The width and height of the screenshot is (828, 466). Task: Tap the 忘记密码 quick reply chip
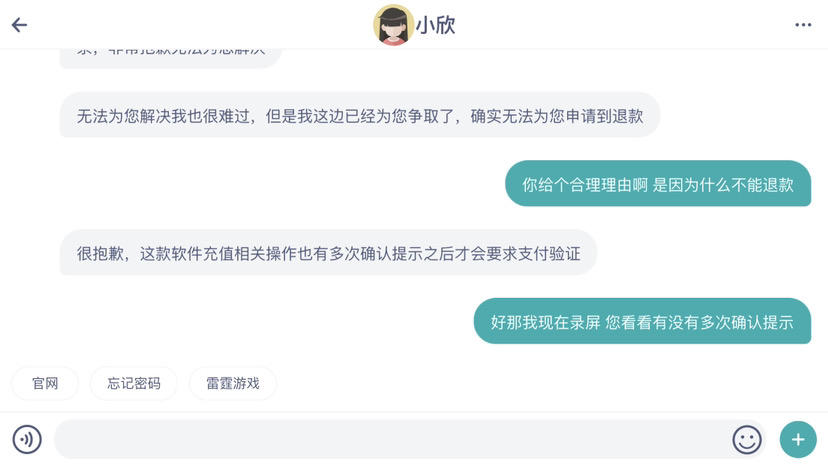[x=133, y=383]
